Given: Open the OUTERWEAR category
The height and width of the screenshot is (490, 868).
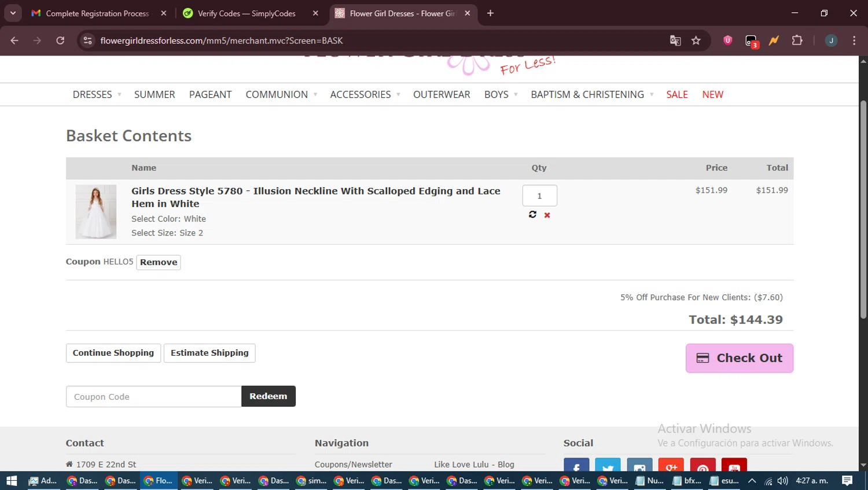Looking at the screenshot, I should 442,94.
